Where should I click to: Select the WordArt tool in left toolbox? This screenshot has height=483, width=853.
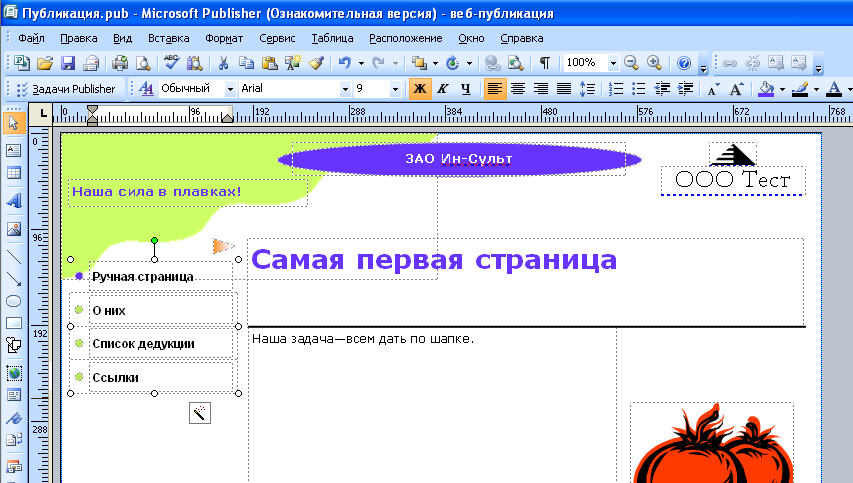(x=14, y=200)
